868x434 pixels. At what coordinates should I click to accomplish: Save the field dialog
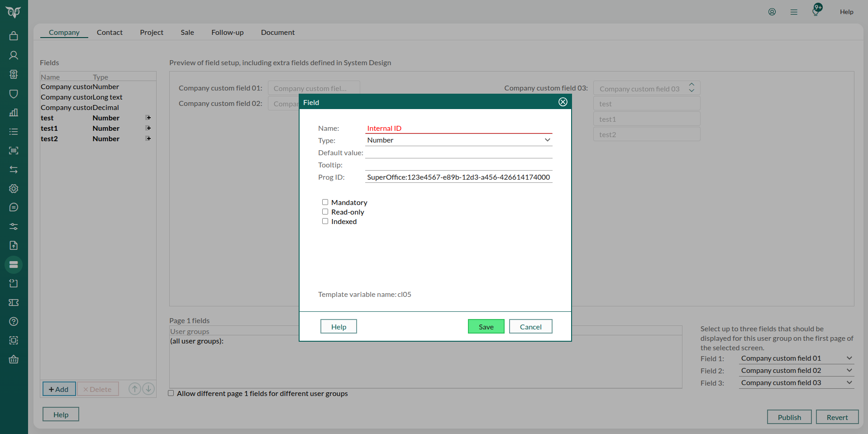pyautogui.click(x=486, y=326)
